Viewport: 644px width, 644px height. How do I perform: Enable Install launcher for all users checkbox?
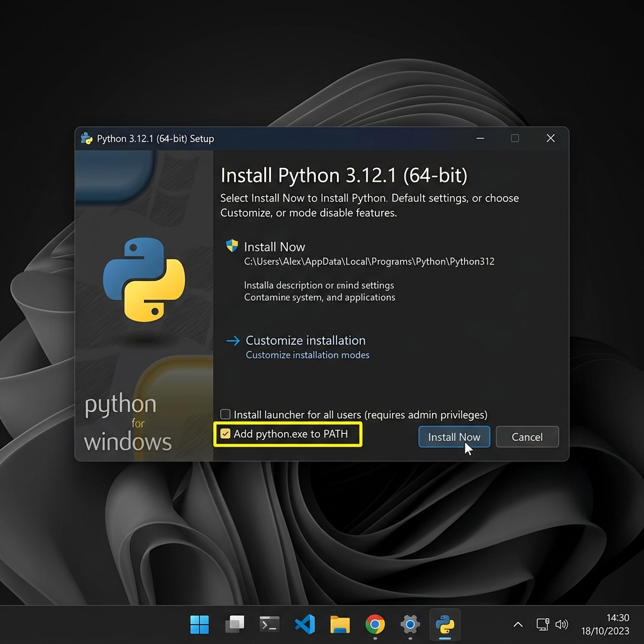tap(225, 414)
